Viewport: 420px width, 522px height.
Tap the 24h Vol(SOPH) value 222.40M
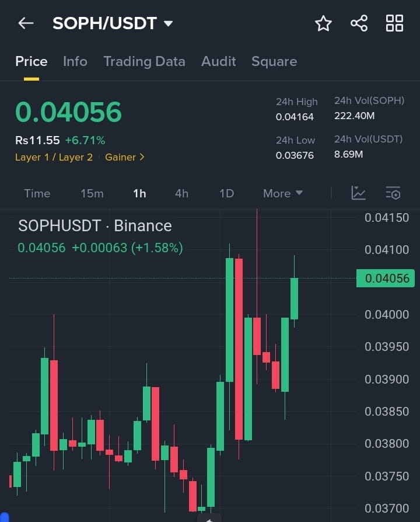(x=355, y=116)
